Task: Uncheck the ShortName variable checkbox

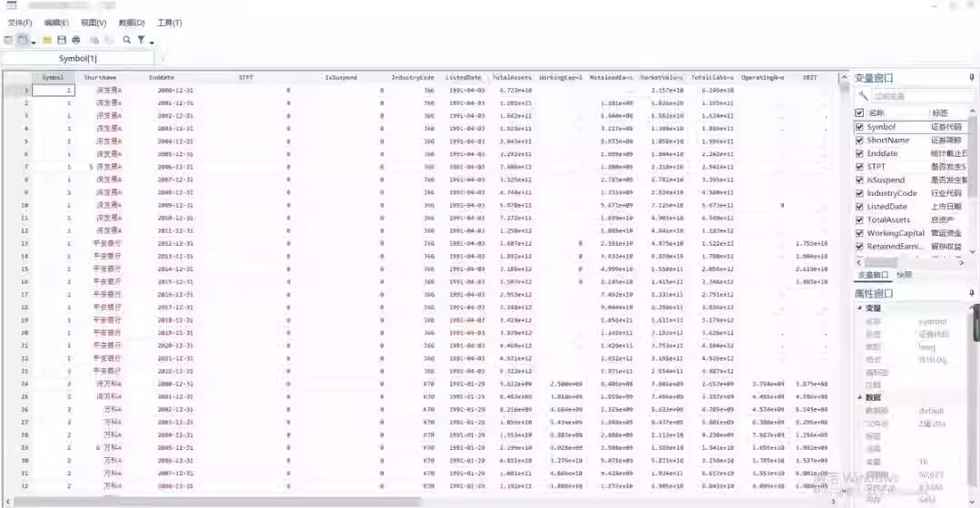Action: click(x=858, y=140)
